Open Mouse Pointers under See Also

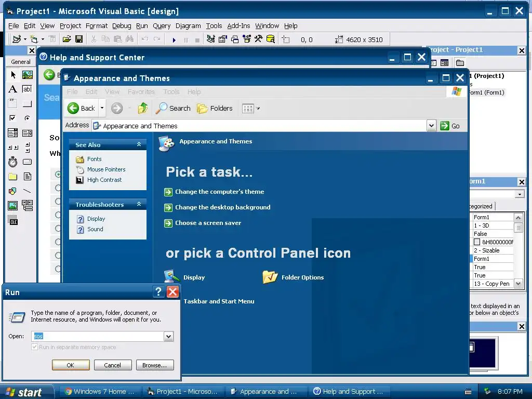106,169
